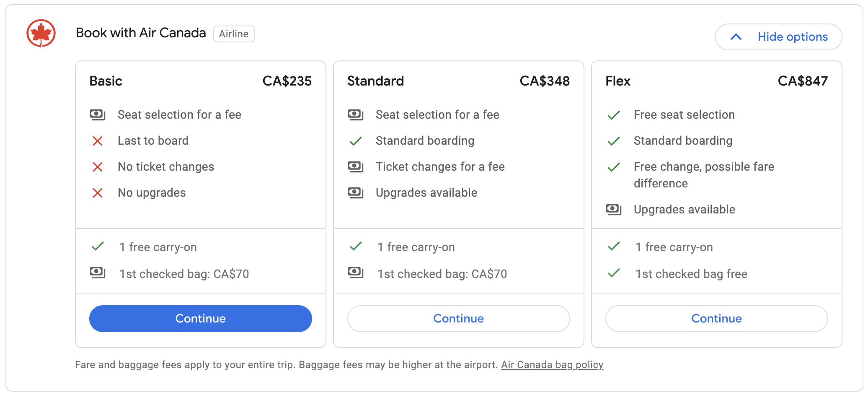Click Continue for the Basic fare

coord(200,319)
